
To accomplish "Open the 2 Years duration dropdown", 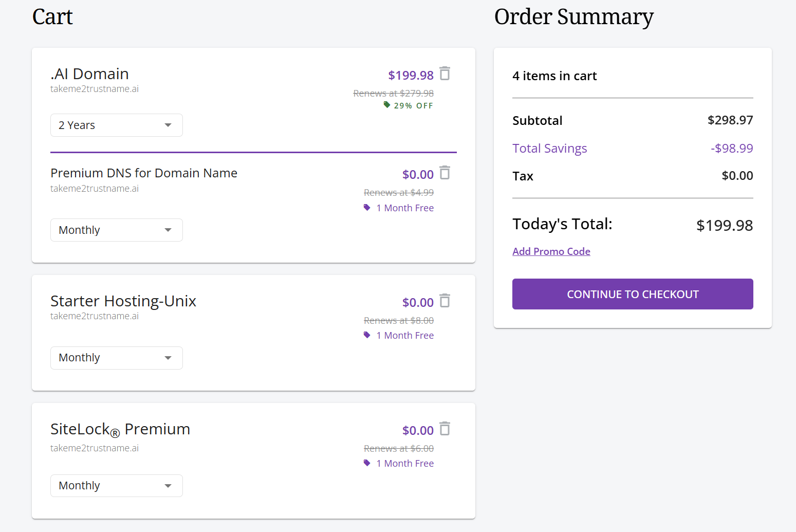I will [x=116, y=125].
